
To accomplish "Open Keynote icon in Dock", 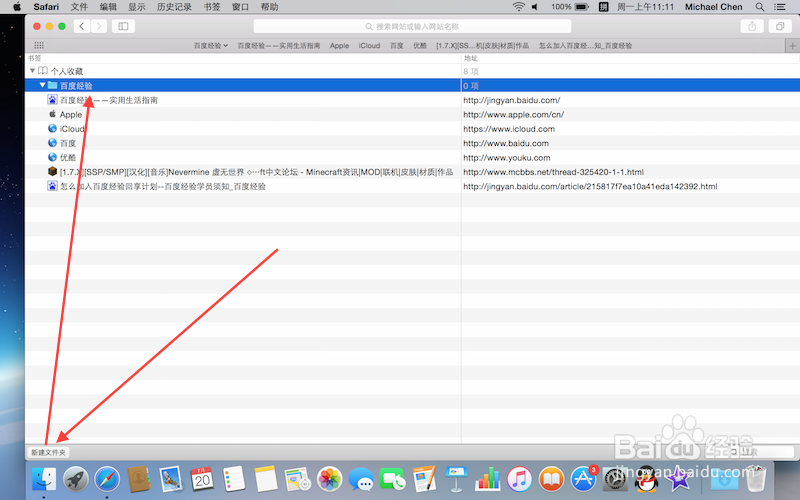I will point(456,480).
